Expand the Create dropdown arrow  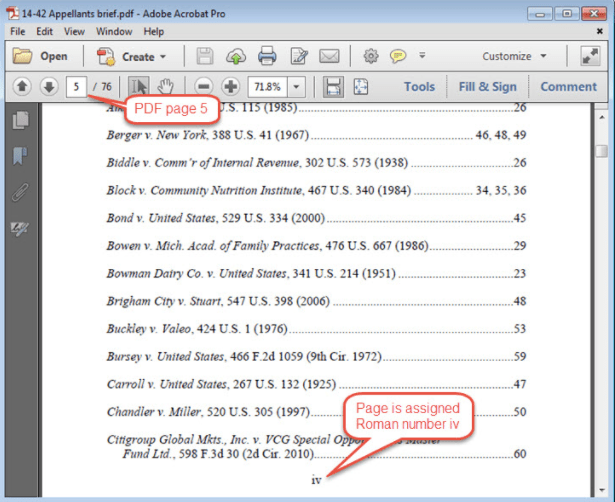[x=163, y=57]
